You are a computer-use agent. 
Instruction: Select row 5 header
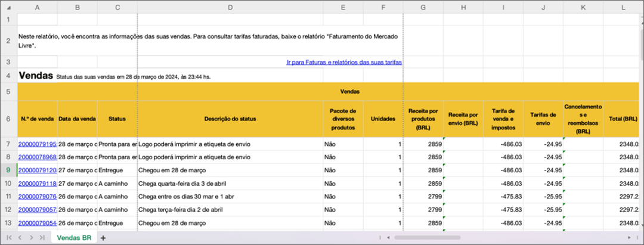(8, 92)
